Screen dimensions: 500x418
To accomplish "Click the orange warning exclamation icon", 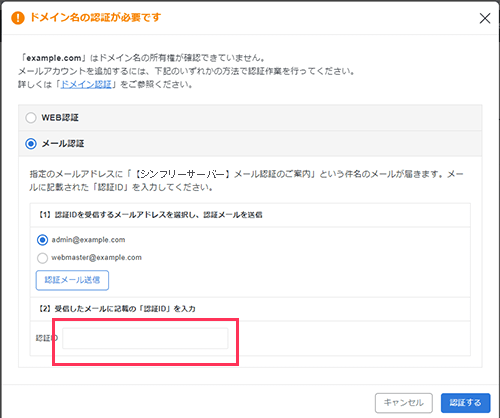I will tap(18, 18).
